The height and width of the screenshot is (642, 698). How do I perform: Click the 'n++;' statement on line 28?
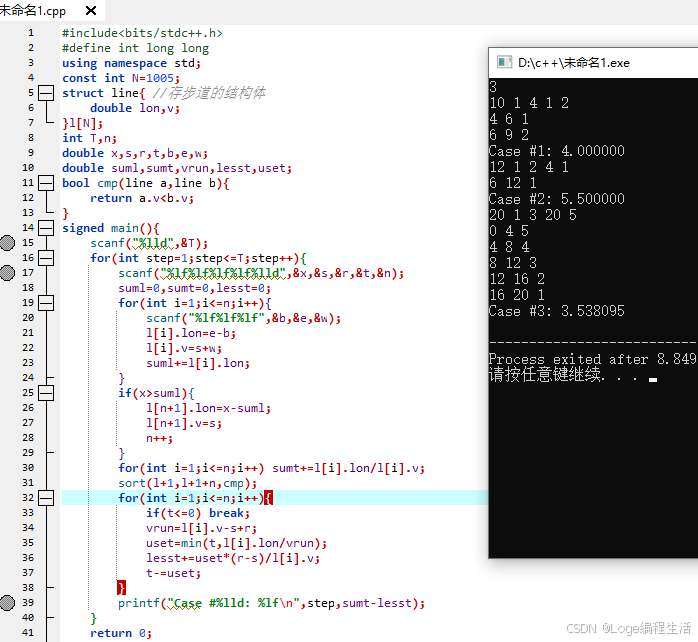pyautogui.click(x=159, y=438)
